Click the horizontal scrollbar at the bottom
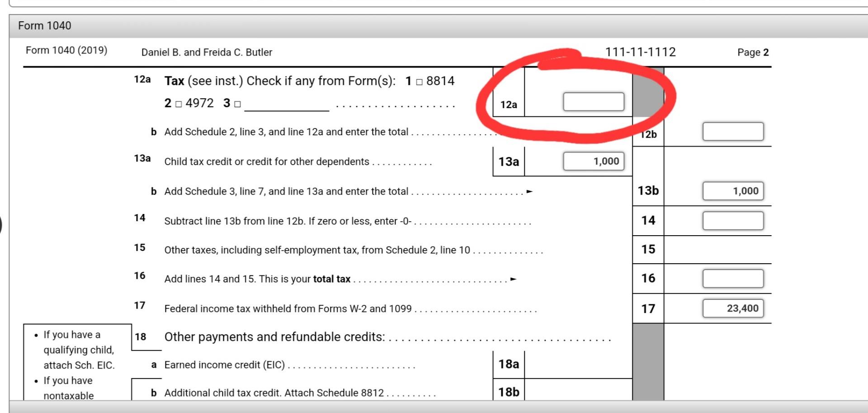Screen dimensions: 868x413 point(434,408)
